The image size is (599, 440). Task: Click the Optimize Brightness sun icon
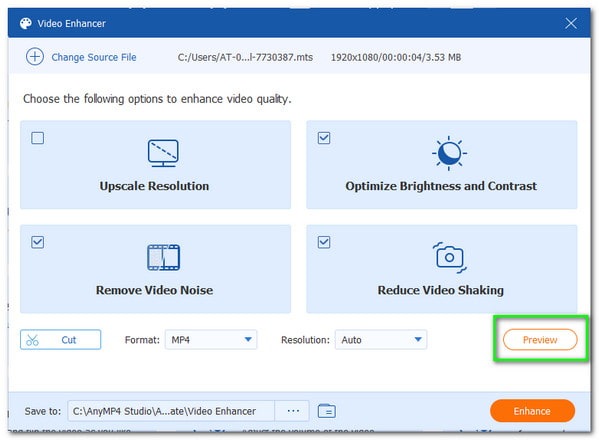tap(449, 153)
